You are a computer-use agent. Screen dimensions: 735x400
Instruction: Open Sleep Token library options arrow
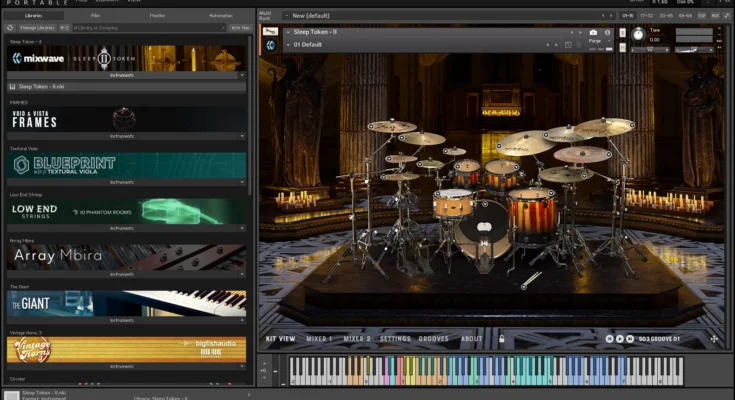click(242, 75)
